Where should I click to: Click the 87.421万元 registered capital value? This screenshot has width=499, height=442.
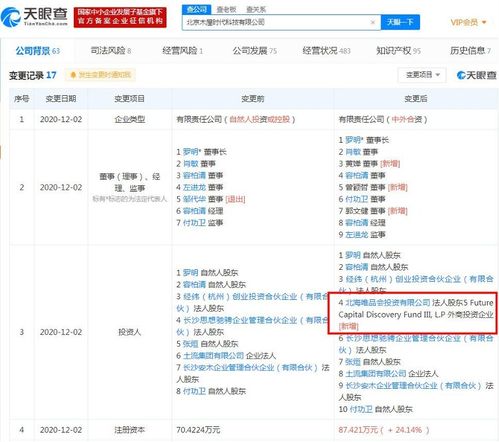click(358, 430)
